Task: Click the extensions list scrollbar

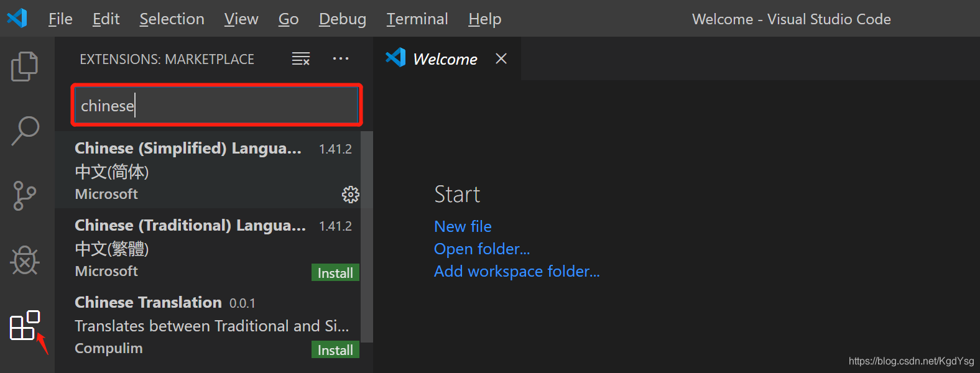Action: click(x=367, y=236)
